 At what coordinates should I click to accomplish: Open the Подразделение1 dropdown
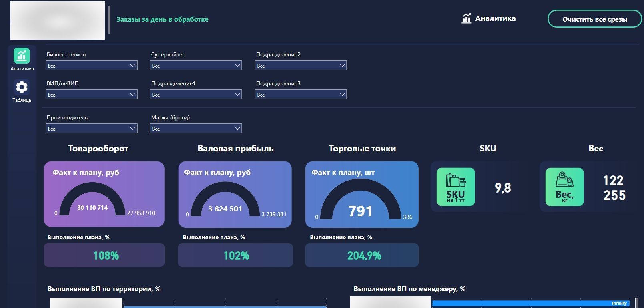(x=196, y=95)
